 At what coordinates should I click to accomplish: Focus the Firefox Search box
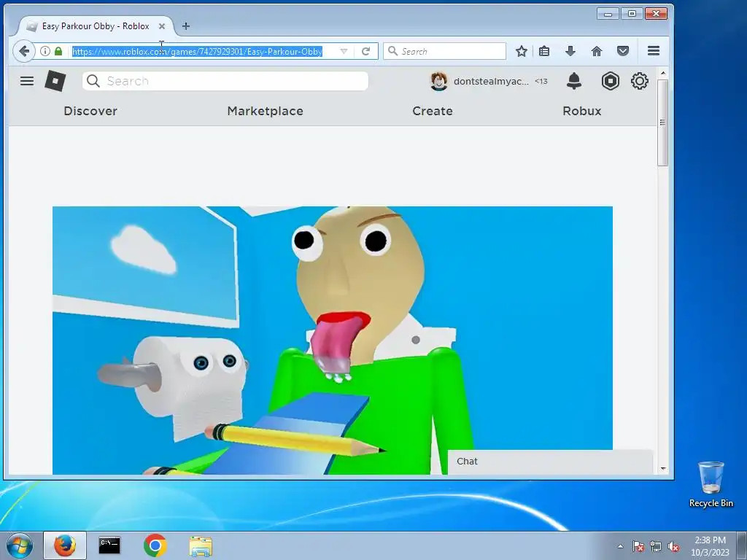pyautogui.click(x=444, y=51)
